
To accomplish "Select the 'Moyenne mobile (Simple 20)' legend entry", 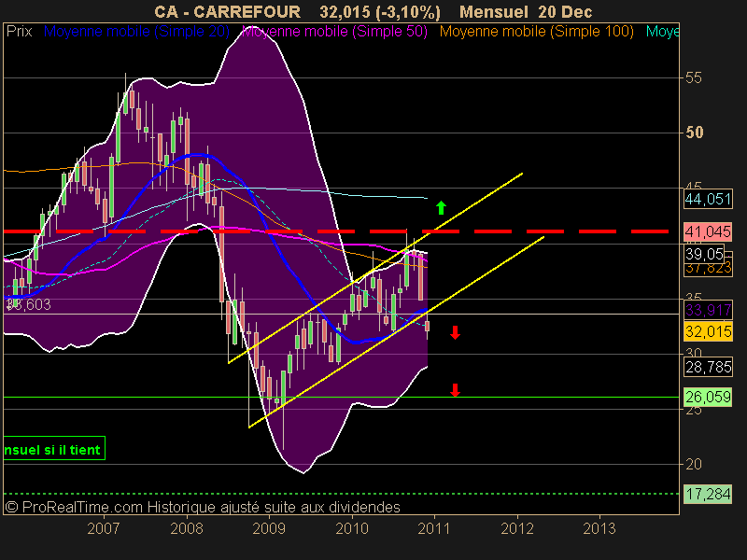I will point(136,32).
